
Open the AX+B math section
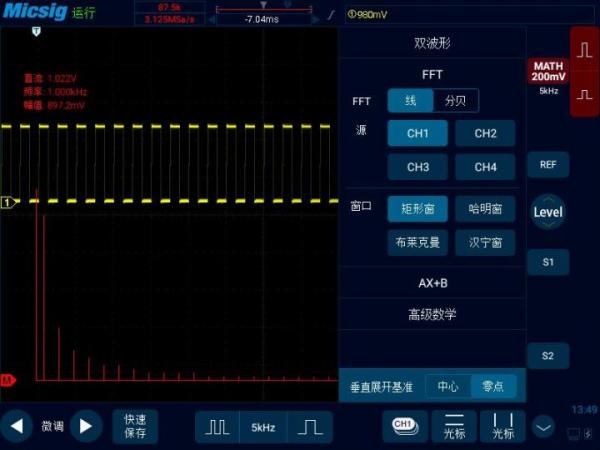(432, 283)
